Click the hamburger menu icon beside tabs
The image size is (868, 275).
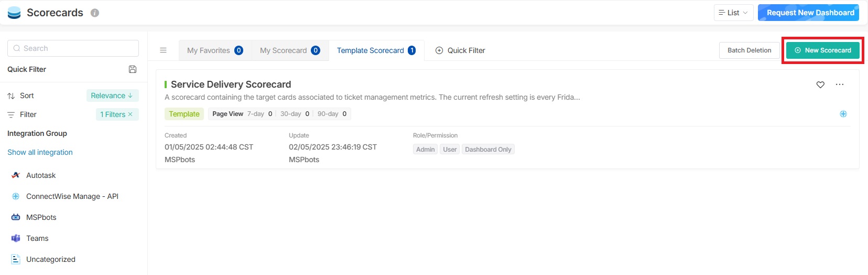(x=163, y=50)
